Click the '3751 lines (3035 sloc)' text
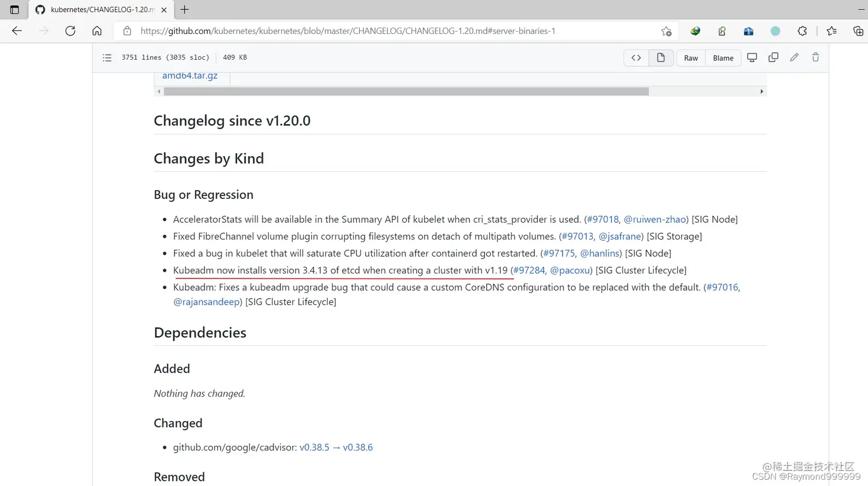This screenshot has height=486, width=868. [165, 57]
